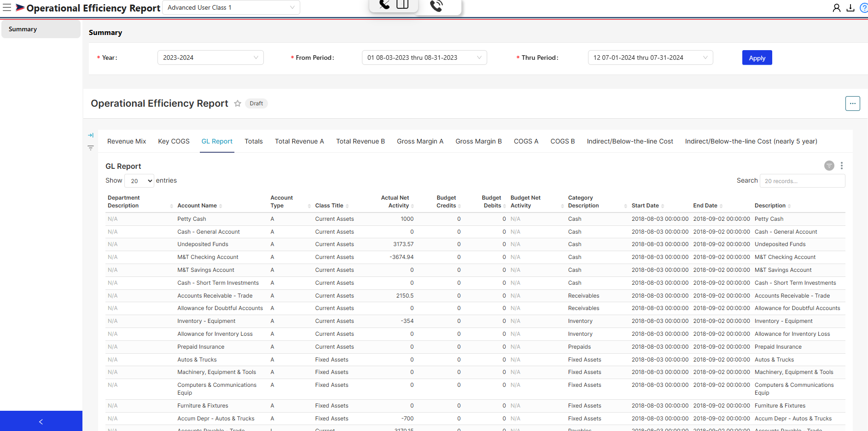Click Accounts Receivable - Trade account name
The image size is (868, 431).
click(215, 296)
